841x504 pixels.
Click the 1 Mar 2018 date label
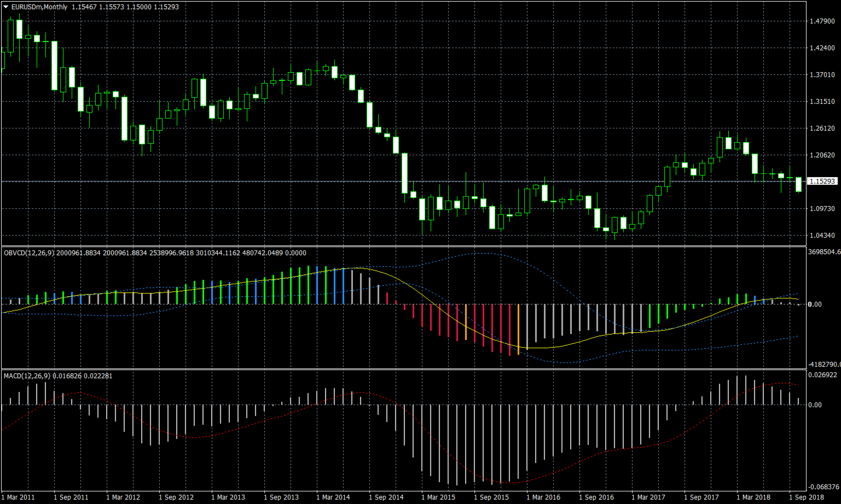[754, 497]
